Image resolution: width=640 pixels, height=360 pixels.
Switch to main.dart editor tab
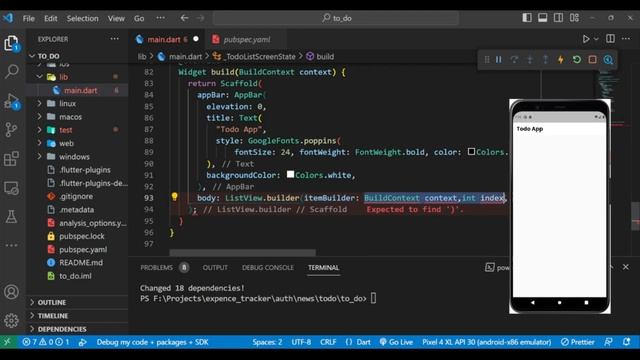(x=167, y=39)
